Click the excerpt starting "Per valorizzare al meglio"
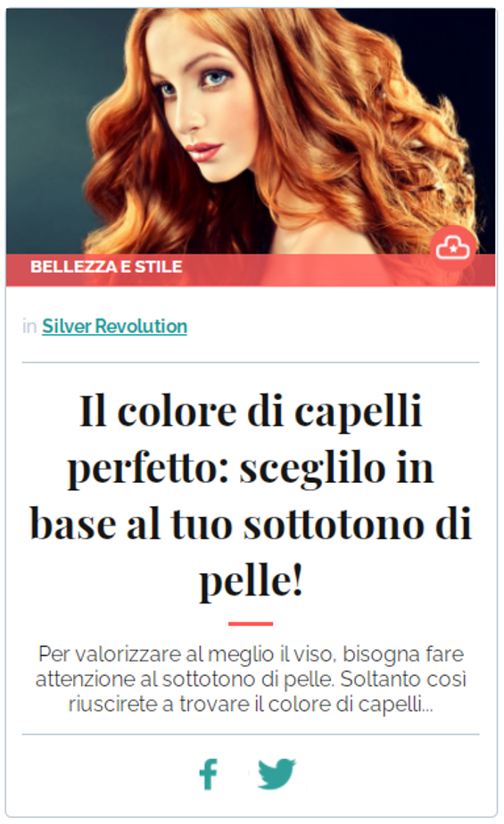The width and height of the screenshot is (504, 824). pos(251,679)
